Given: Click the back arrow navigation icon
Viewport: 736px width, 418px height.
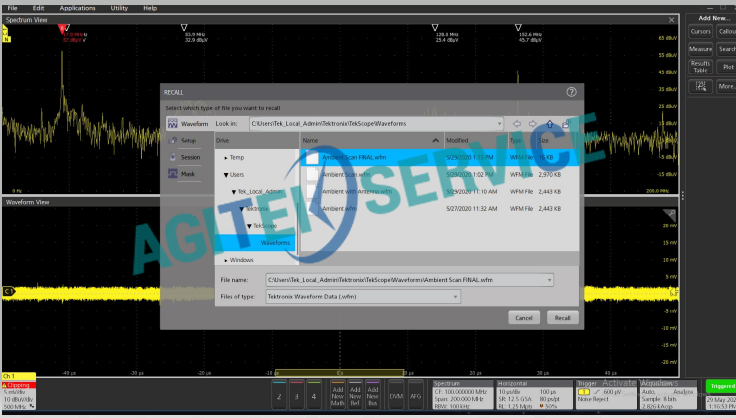Looking at the screenshot, I should 517,123.
